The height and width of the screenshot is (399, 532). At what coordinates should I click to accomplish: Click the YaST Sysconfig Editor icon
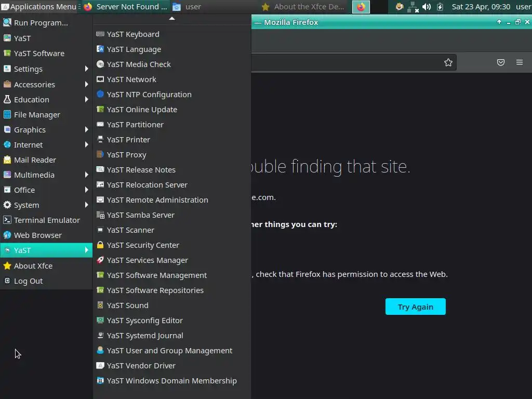pos(100,320)
